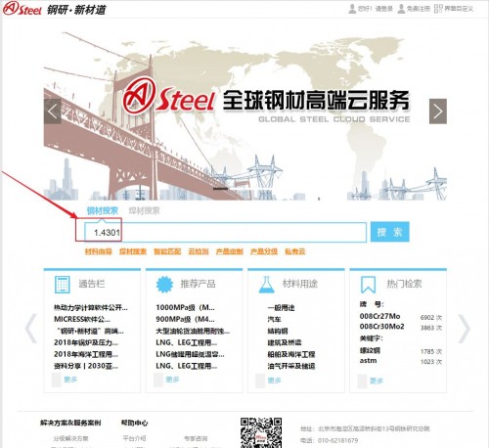
Task: Click the person icon beside 免费注册
Action: pos(401,9)
